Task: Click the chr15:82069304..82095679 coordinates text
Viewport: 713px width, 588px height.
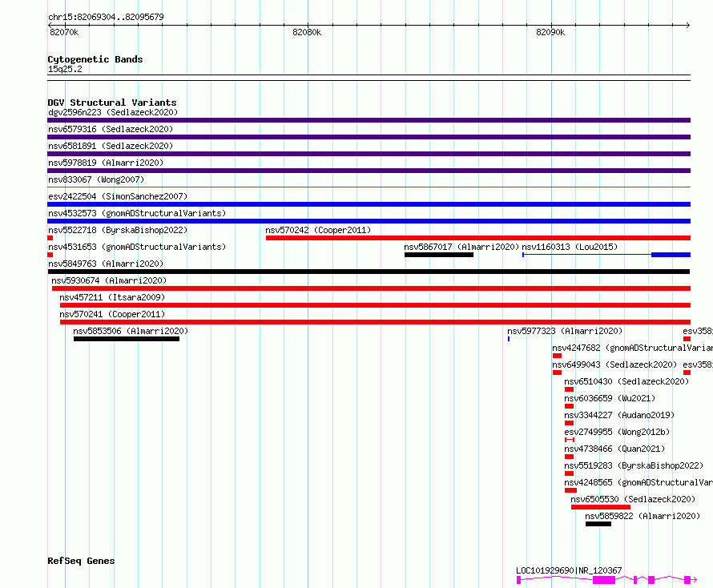Action: (x=106, y=17)
